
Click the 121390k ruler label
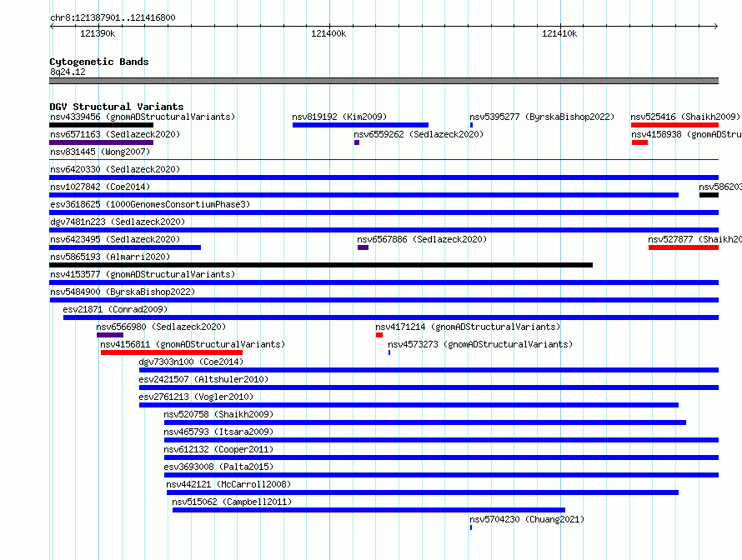tap(98, 33)
